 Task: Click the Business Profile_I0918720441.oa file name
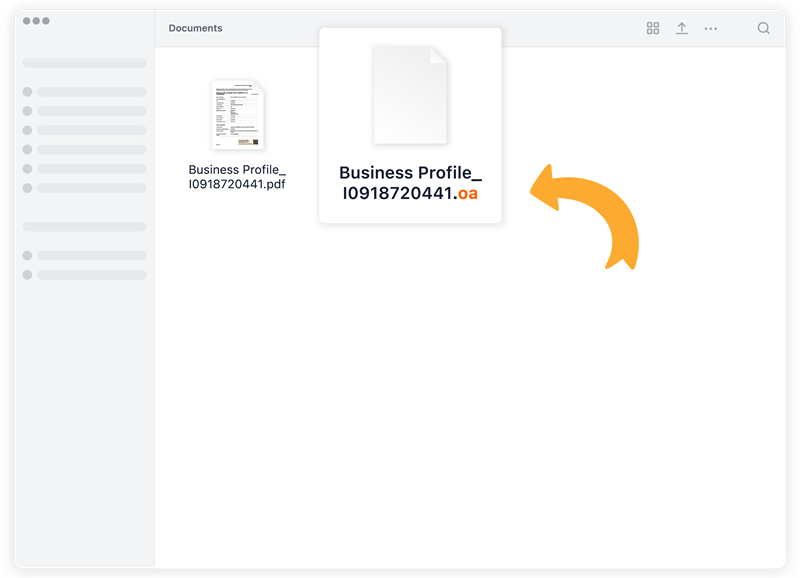(408, 180)
